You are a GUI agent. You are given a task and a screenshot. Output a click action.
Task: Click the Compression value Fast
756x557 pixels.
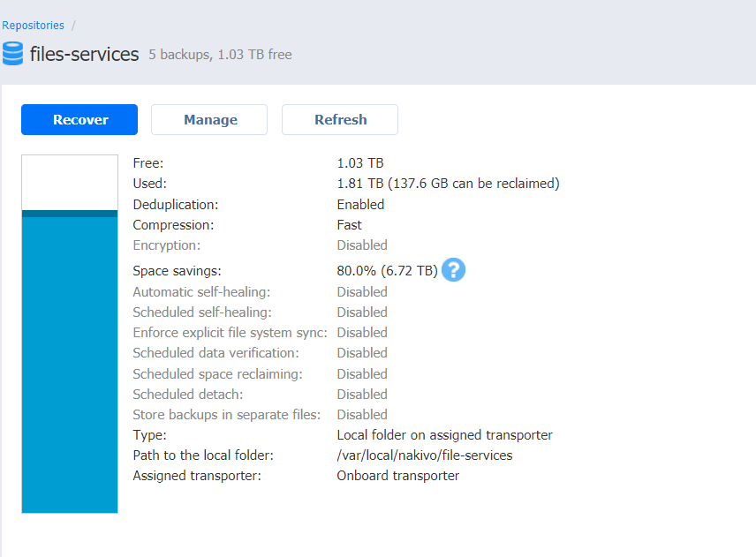click(350, 225)
